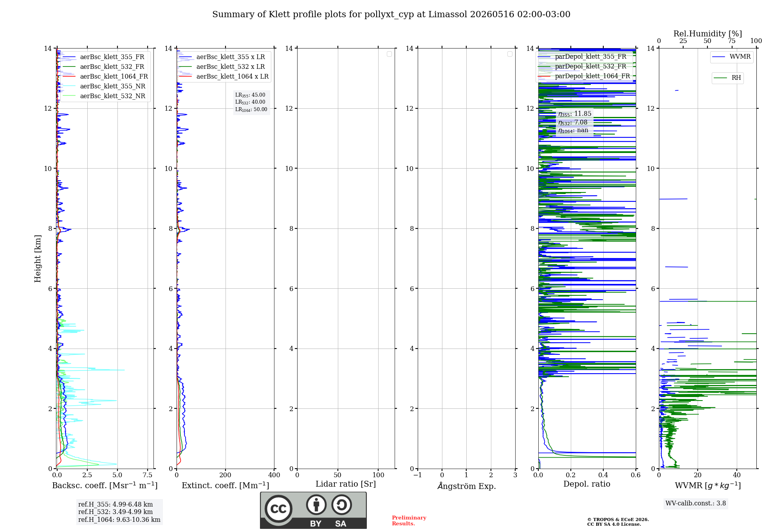Click tick label 40 on WVMR axis

tap(737, 475)
